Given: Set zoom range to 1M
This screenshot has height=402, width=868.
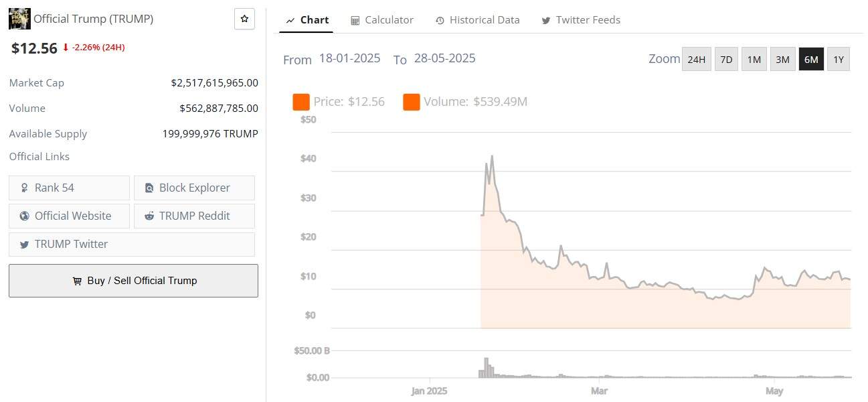Looking at the screenshot, I should coord(754,59).
